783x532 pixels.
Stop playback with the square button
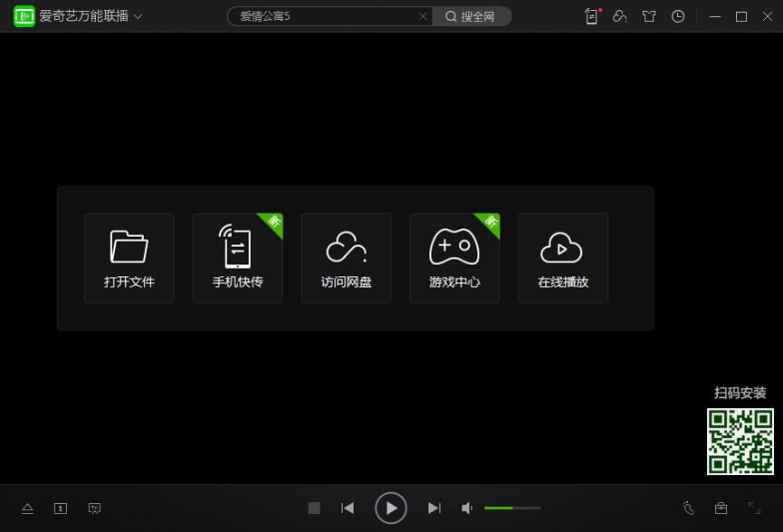[x=314, y=508]
